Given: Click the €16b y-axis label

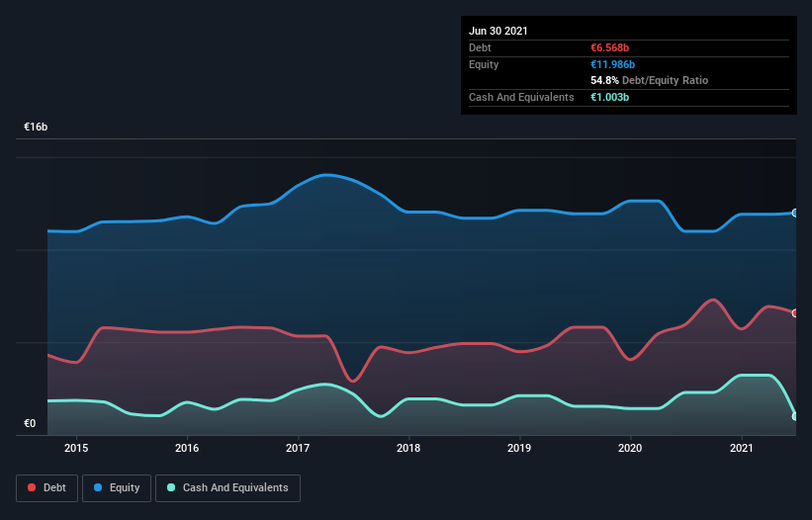Looking at the screenshot, I should coord(36,127).
